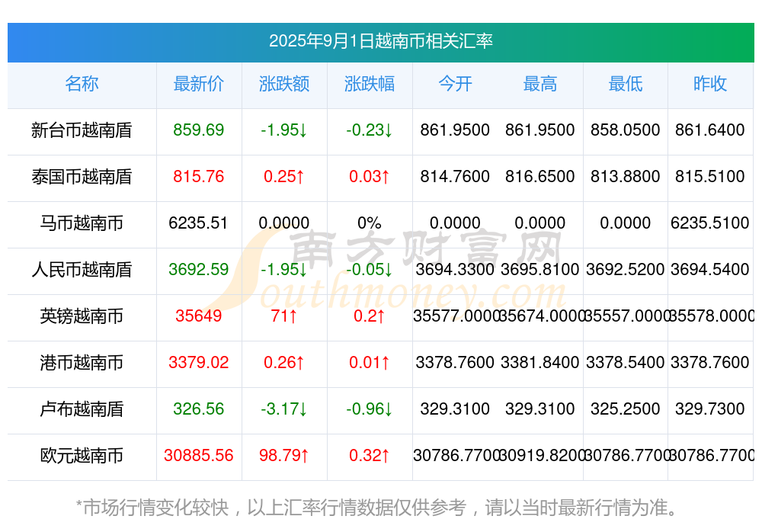Click the 涨跌幅 column header
This screenshot has width=762, height=532.
370,84
